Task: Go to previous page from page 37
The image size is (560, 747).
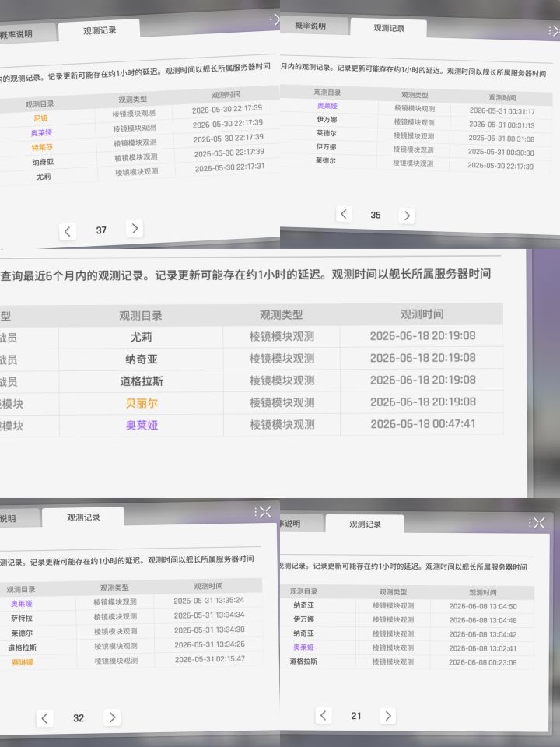Action: pos(67,232)
